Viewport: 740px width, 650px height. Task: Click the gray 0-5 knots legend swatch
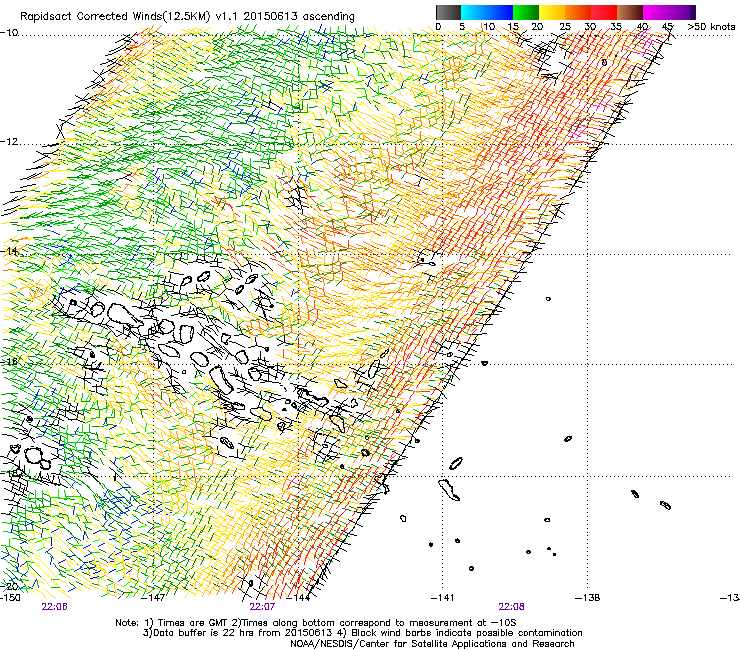click(448, 12)
